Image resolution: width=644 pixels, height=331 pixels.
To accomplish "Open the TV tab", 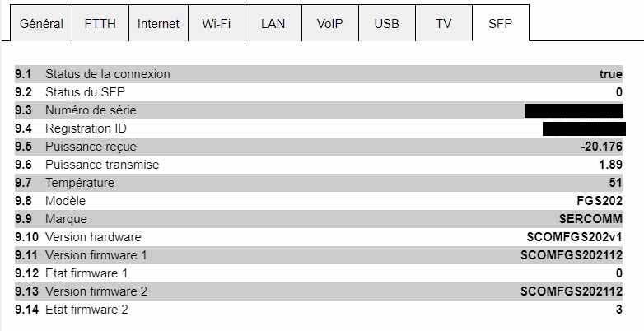I will [x=444, y=24].
